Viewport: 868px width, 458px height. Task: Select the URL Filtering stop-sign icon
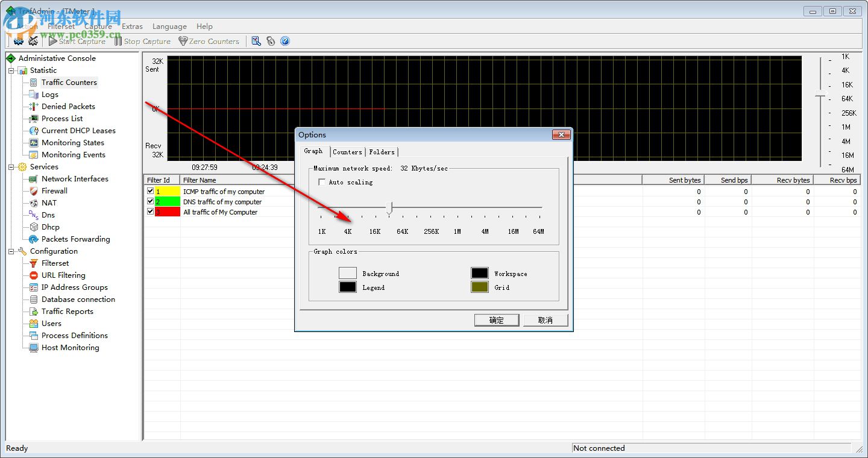point(34,275)
